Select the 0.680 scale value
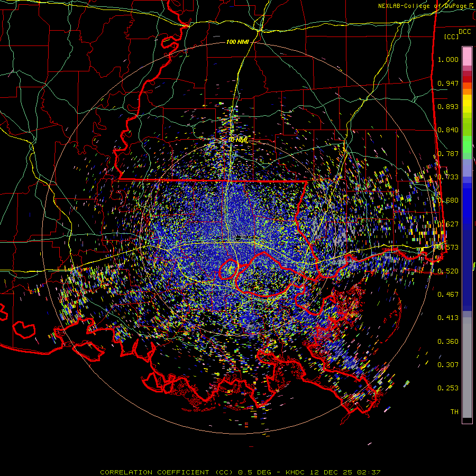The image size is (476, 476). (448, 200)
